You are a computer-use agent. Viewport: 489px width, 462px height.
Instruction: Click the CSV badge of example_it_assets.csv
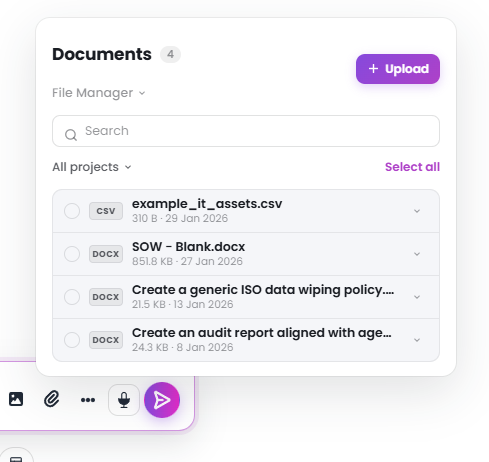tap(106, 211)
